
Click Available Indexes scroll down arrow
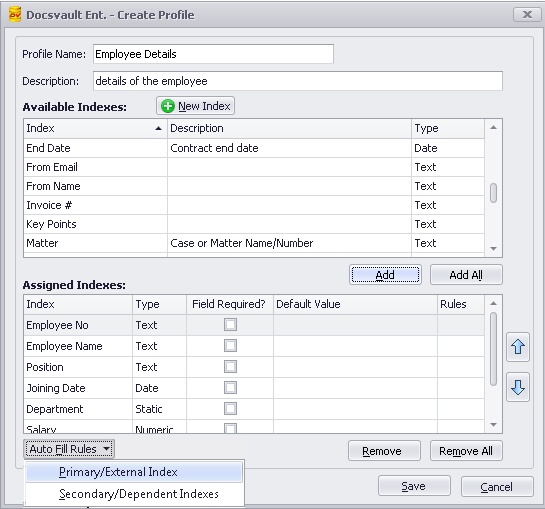click(x=493, y=249)
